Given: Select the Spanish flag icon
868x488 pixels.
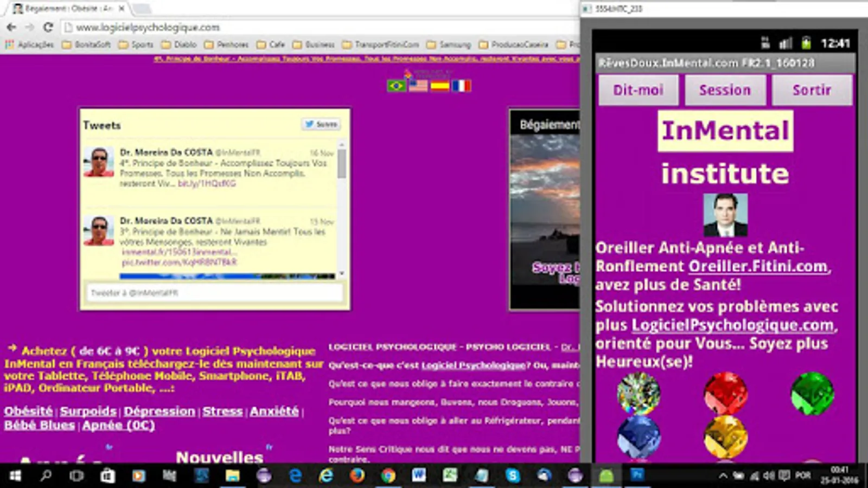Looking at the screenshot, I should coord(440,86).
